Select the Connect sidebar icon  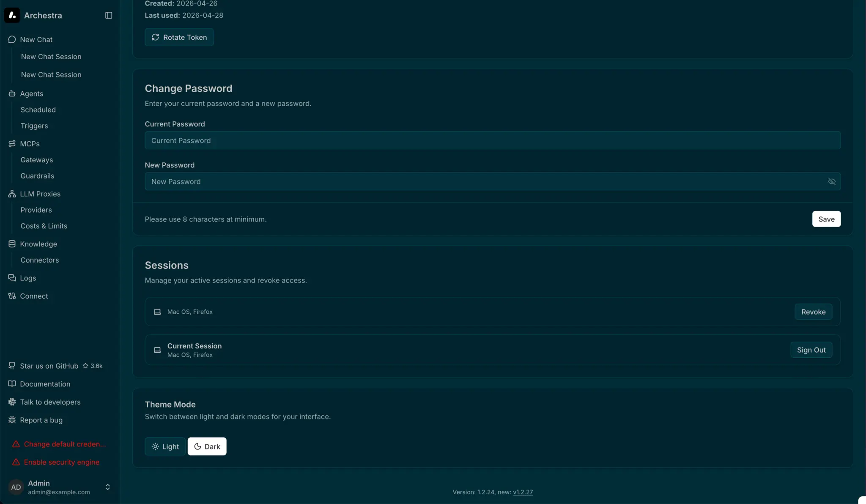(x=12, y=296)
